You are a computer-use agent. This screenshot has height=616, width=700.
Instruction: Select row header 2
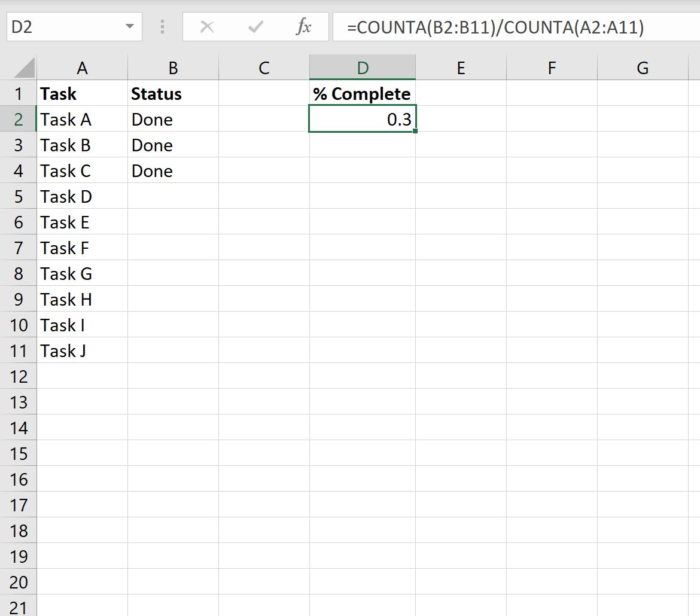click(19, 119)
